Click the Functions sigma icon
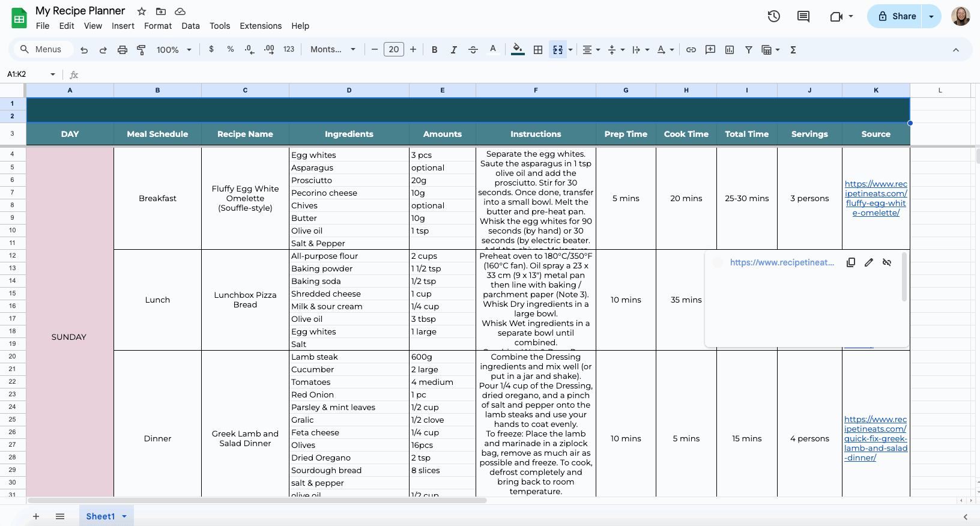Viewport: 980px width, 526px height. pyautogui.click(x=793, y=50)
